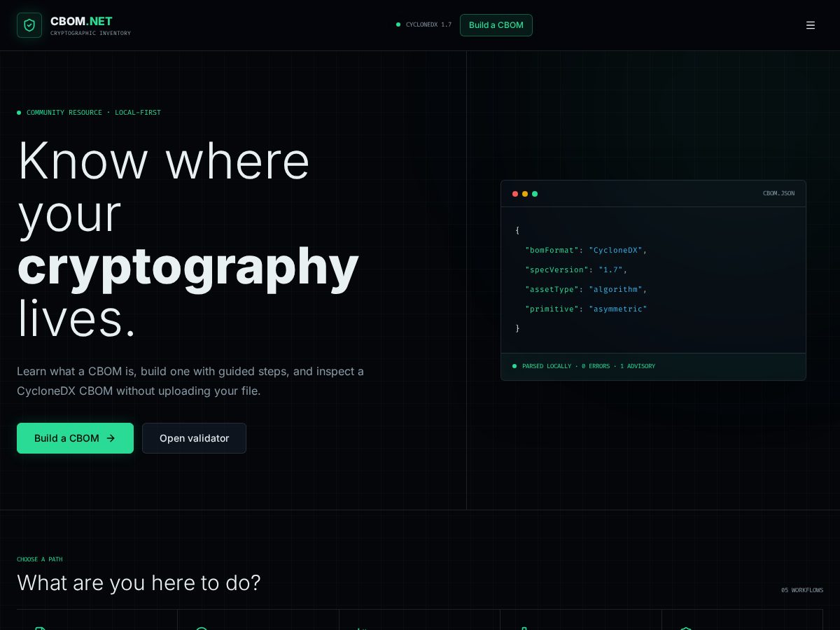Click the PARSED LOCALLY · 0 ERRORS status line
840x630 pixels.
[584, 366]
